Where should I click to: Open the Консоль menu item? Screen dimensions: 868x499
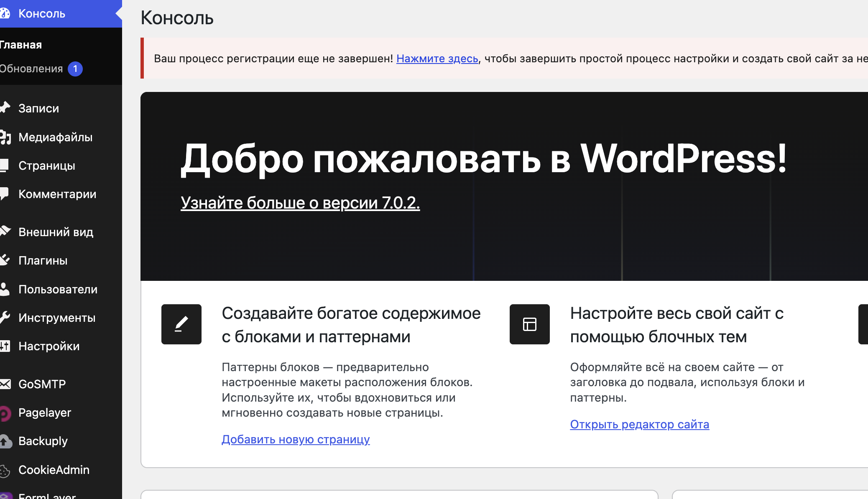(61, 14)
